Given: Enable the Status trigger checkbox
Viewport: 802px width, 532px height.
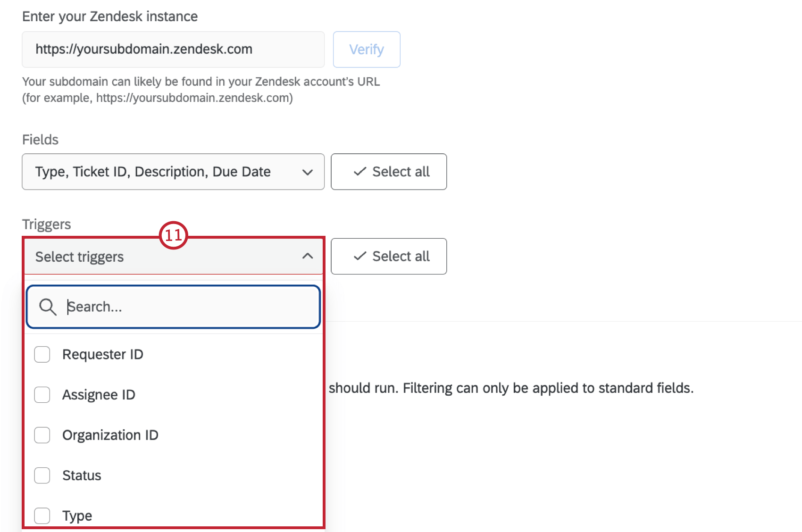Looking at the screenshot, I should (x=42, y=475).
